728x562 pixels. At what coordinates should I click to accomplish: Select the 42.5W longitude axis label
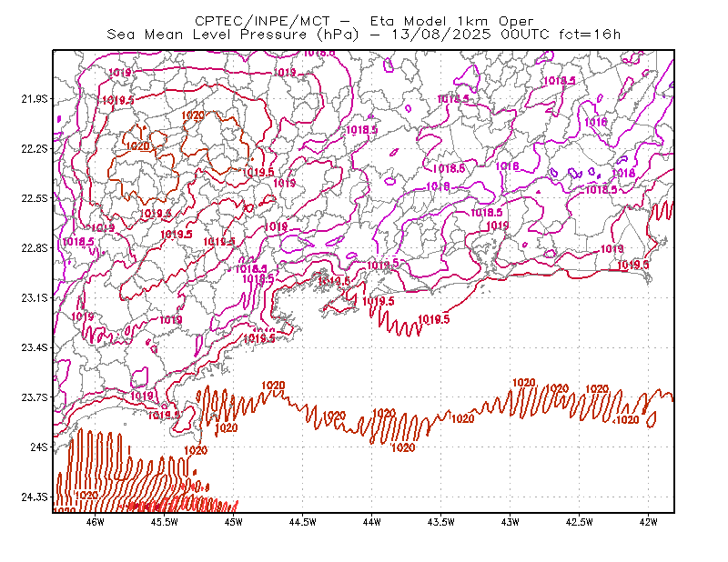[x=580, y=522]
